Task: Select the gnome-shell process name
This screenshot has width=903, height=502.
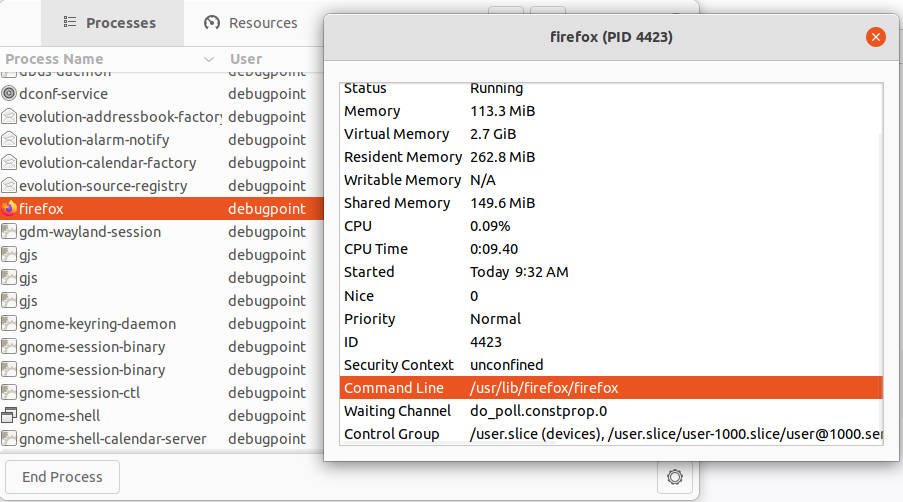Action: (x=59, y=416)
